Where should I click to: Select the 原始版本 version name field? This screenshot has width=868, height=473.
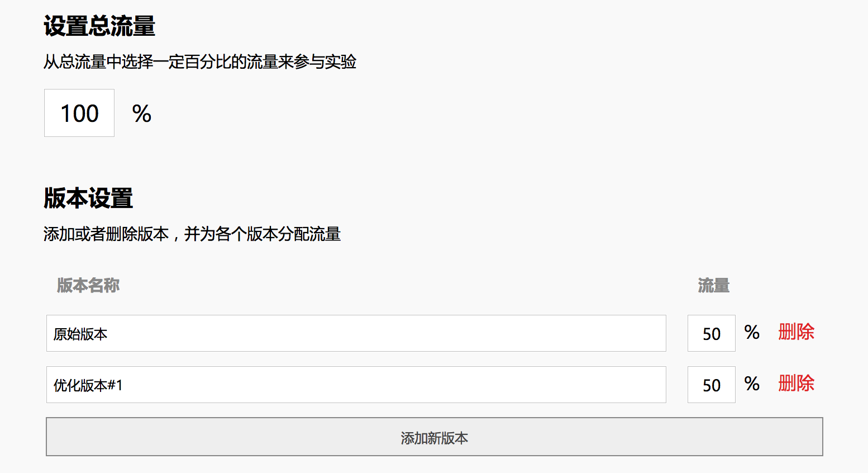pyautogui.click(x=356, y=333)
